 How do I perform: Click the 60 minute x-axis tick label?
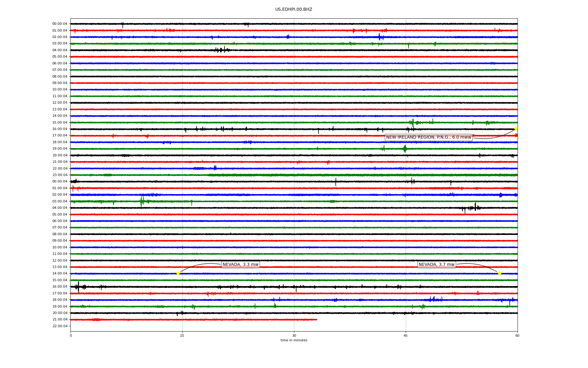click(517, 335)
